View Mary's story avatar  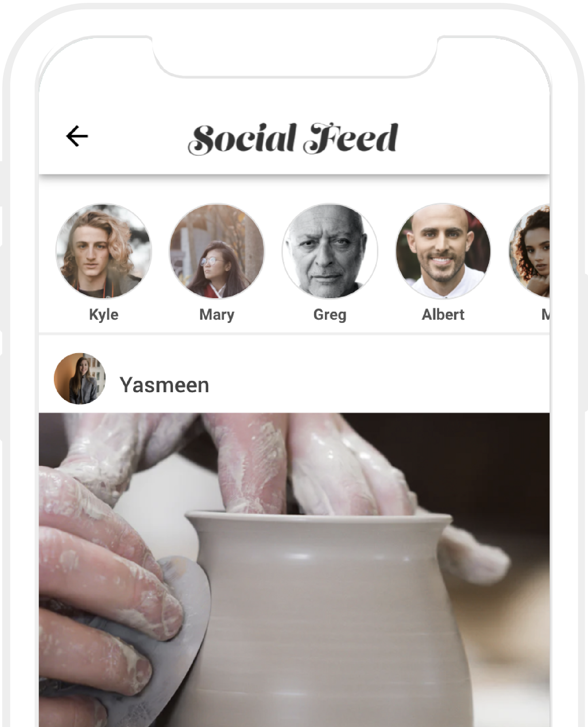coord(217,251)
